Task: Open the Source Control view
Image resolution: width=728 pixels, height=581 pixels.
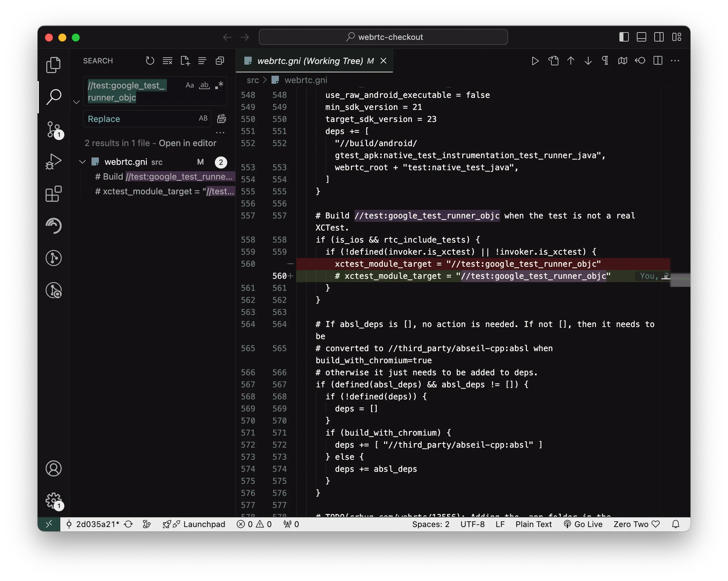Action: coord(53,130)
